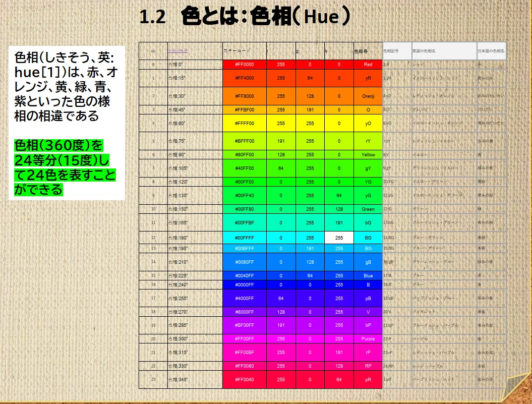
Task: Select the #FF00FF cell
Action: (x=245, y=339)
